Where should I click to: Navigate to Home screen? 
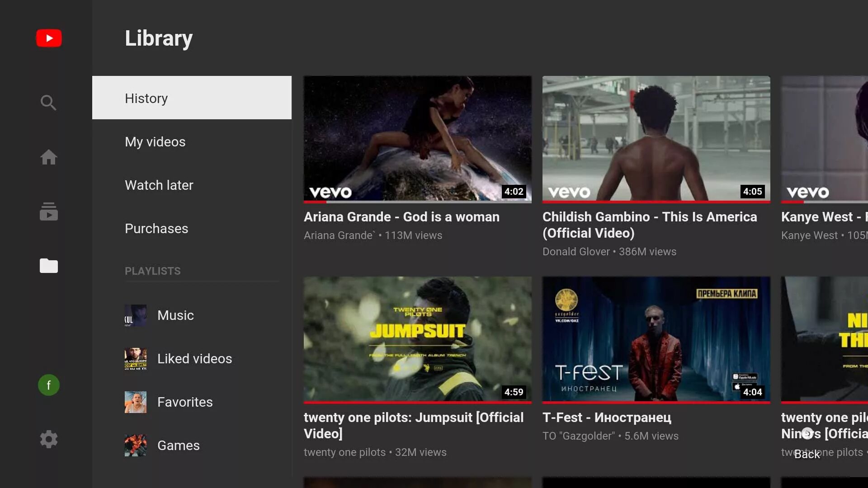coord(49,157)
